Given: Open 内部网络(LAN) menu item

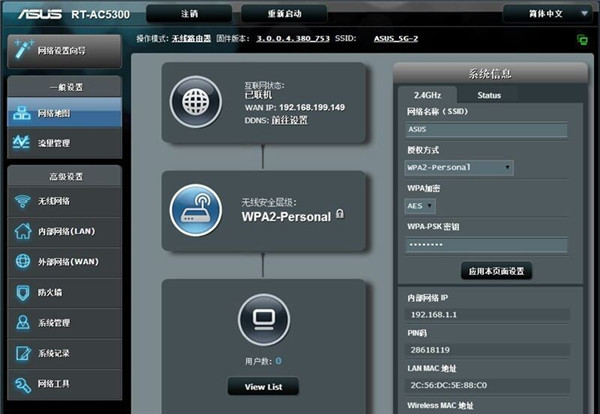Looking at the screenshot, I should 64,231.
